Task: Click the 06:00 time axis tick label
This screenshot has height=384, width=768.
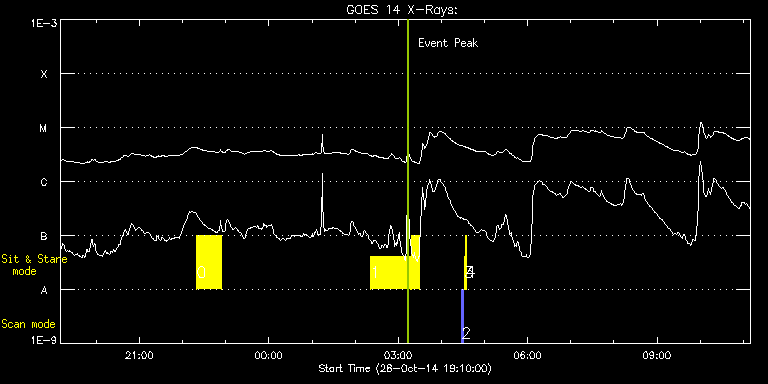Action: pos(528,354)
